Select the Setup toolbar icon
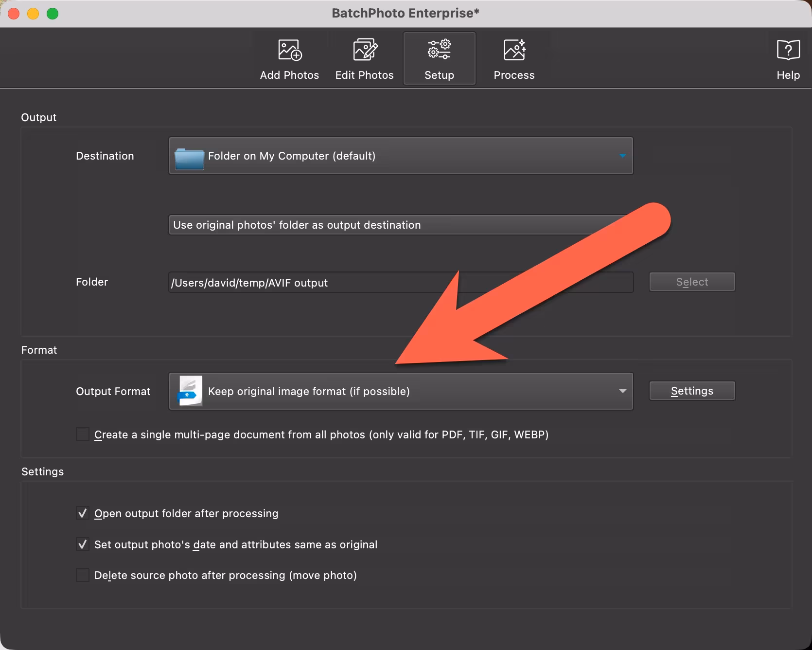 (439, 59)
